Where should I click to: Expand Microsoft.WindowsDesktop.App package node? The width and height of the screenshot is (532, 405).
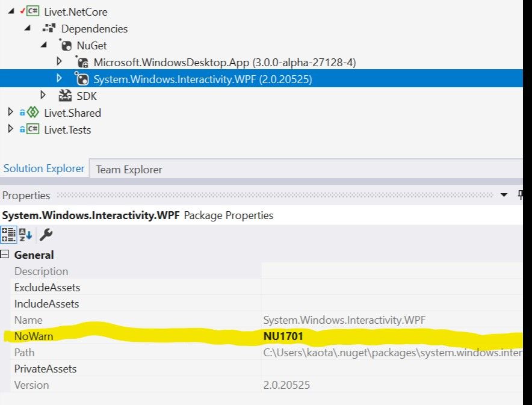60,61
